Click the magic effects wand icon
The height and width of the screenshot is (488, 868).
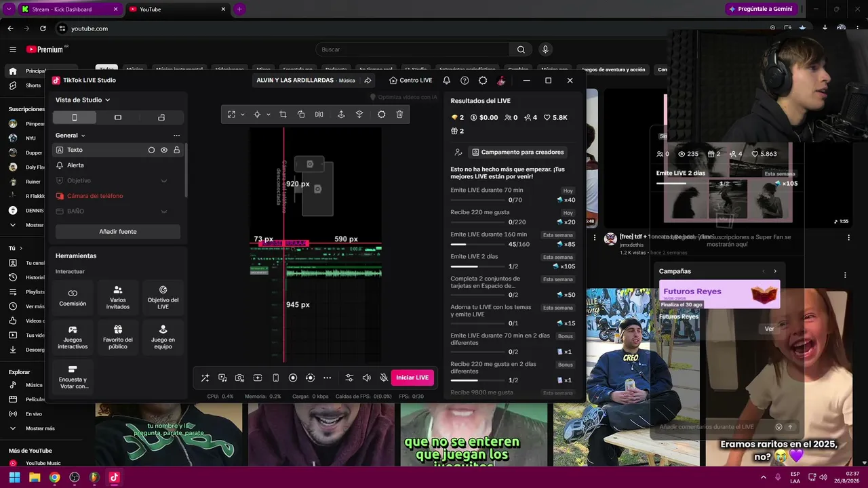tap(205, 378)
